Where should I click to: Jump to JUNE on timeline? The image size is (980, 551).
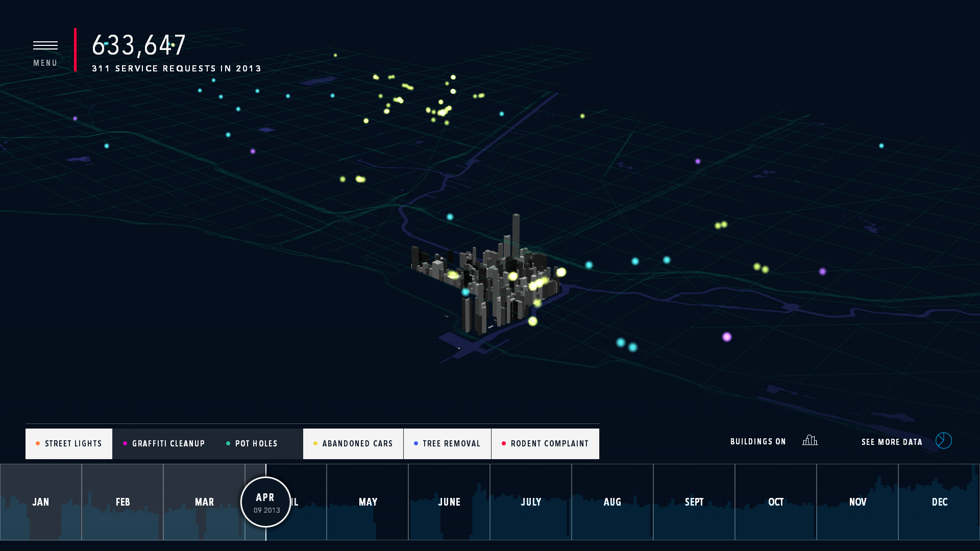[449, 502]
